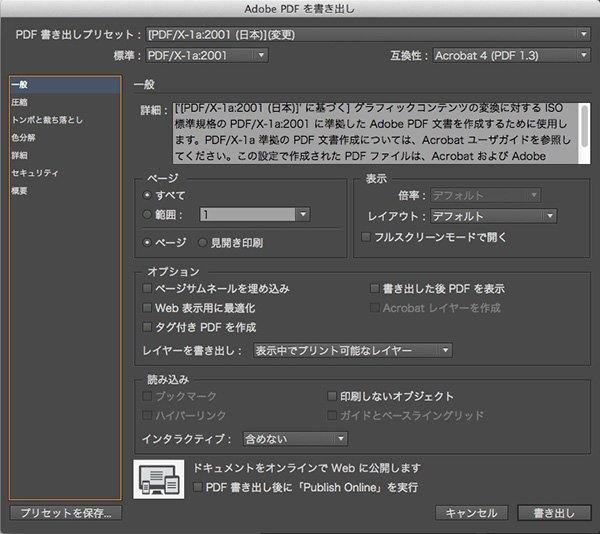Click the ドキュメントをオンラインで Web に公開します text

click(307, 468)
